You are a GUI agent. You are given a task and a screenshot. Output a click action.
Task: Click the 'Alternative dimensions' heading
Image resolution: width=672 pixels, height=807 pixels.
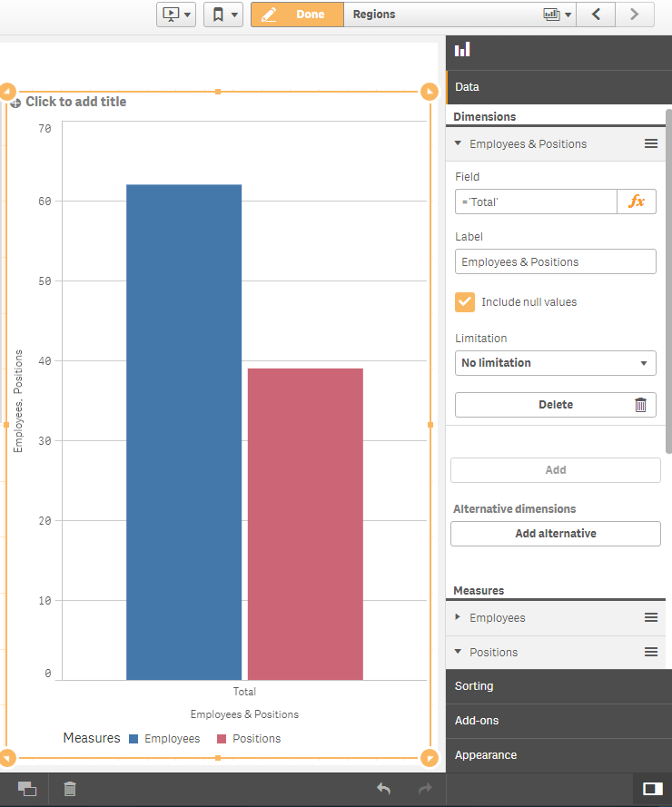pos(514,509)
